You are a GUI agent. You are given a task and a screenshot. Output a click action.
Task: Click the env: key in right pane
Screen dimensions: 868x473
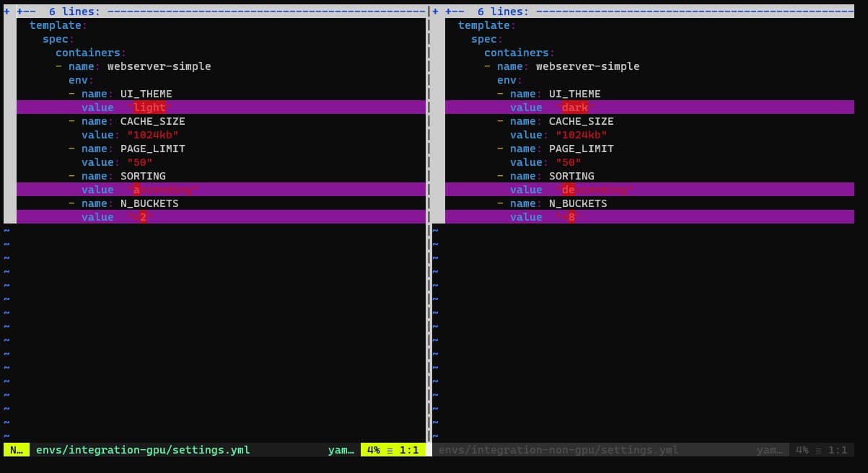pyautogui.click(x=510, y=80)
